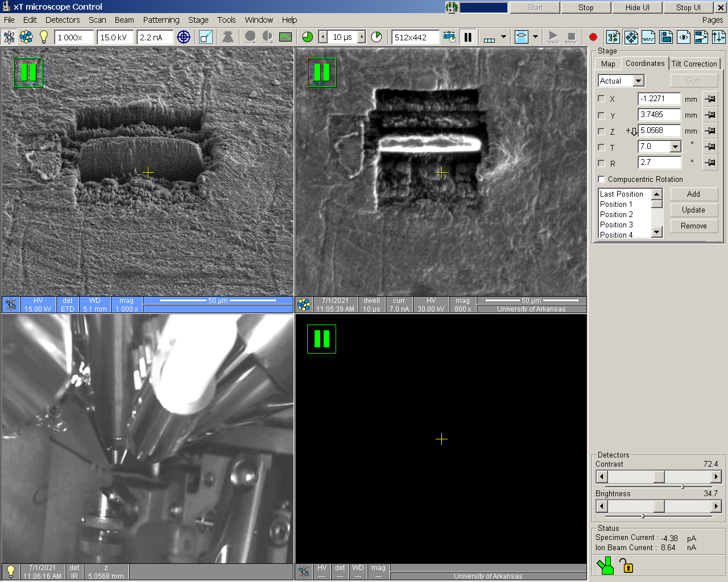Viewport: 728px width, 582px height.
Task: Click the pause scanning toolbar button
Action: point(468,38)
